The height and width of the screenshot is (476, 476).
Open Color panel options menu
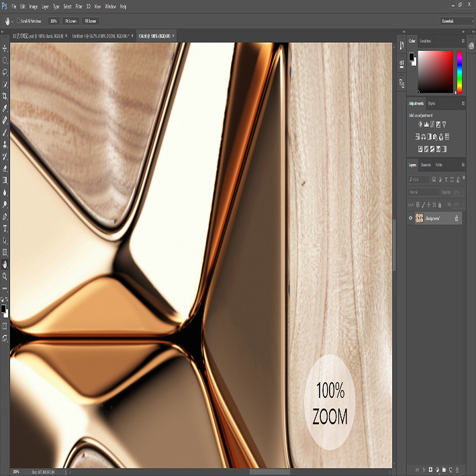[x=463, y=41]
